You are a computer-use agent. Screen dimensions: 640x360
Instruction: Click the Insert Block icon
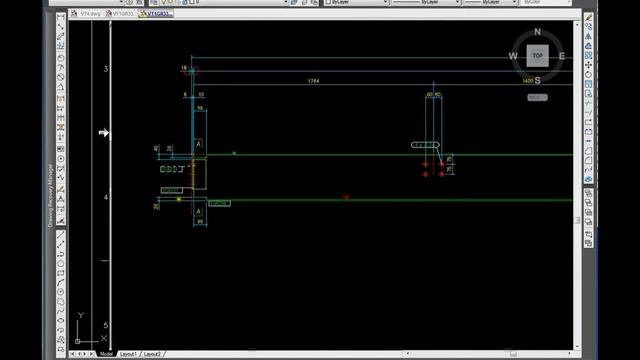click(x=61, y=340)
